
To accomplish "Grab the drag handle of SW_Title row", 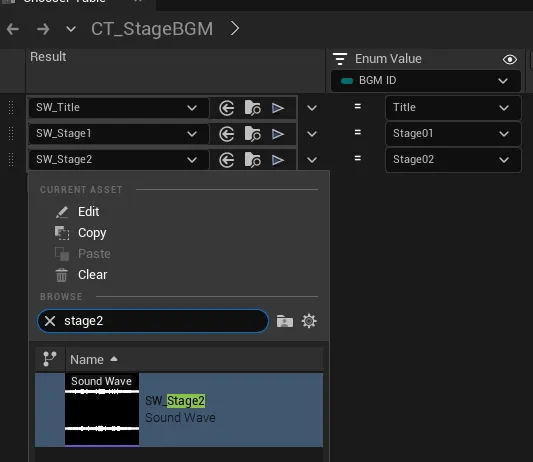I will pos(11,108).
